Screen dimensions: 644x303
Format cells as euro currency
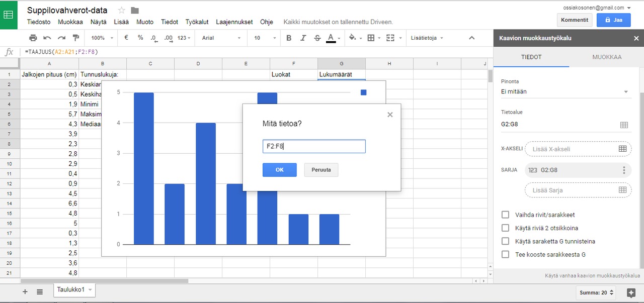(126, 38)
